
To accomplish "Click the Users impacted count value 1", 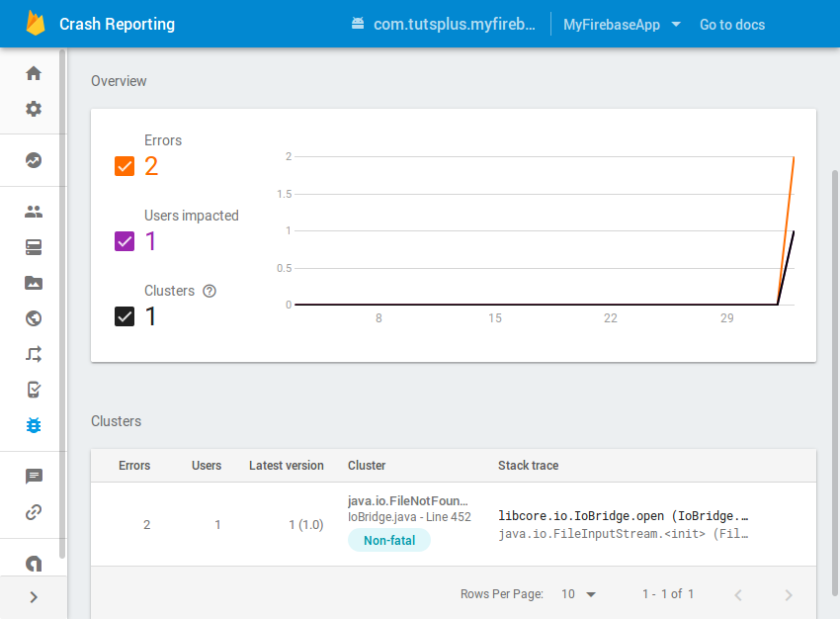I will 150,241.
